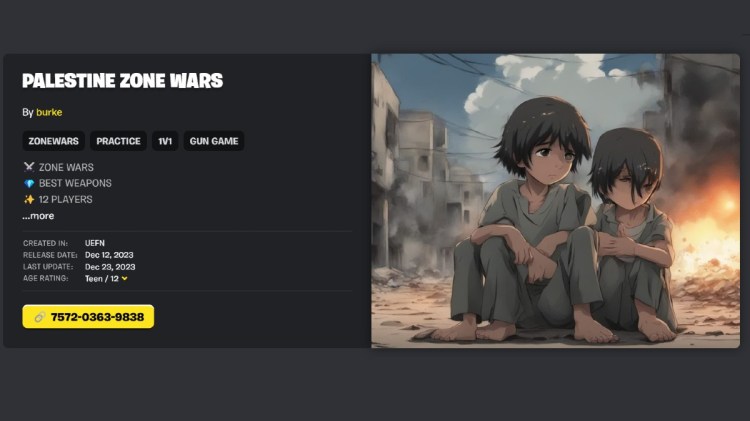Viewport: 750px width, 421px height.
Task: Open the Teen / 12 age rating details
Action: pyautogui.click(x=101, y=278)
